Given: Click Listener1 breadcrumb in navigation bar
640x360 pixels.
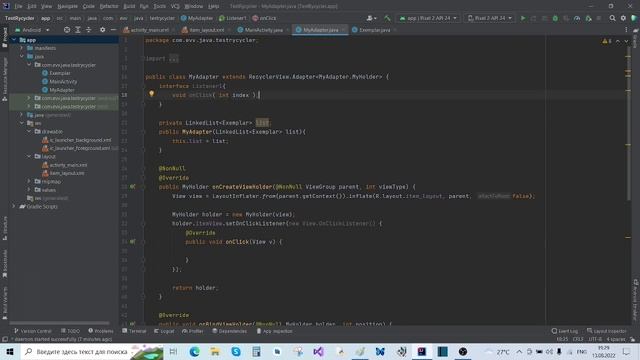Looking at the screenshot, I should coord(233,18).
